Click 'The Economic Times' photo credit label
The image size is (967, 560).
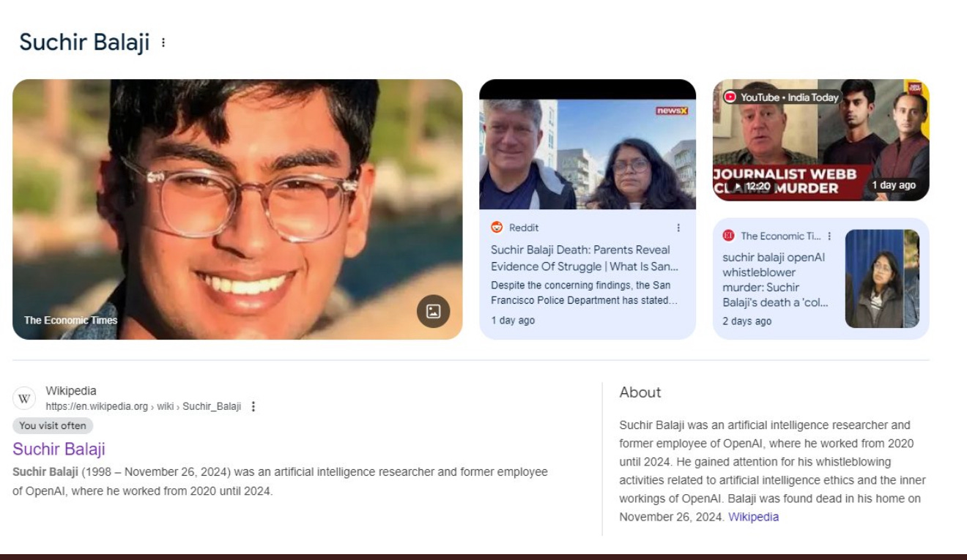point(70,320)
